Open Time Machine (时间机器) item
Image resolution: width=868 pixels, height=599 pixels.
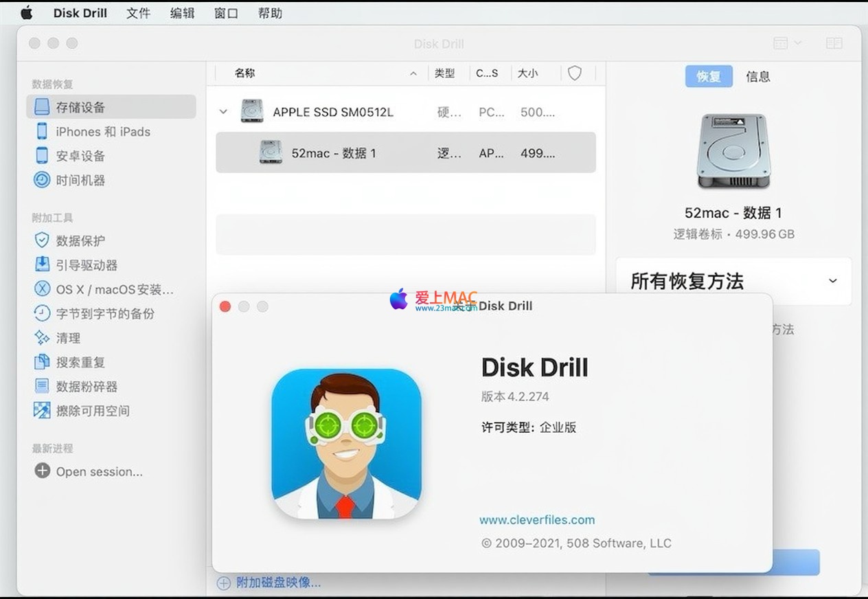80,180
